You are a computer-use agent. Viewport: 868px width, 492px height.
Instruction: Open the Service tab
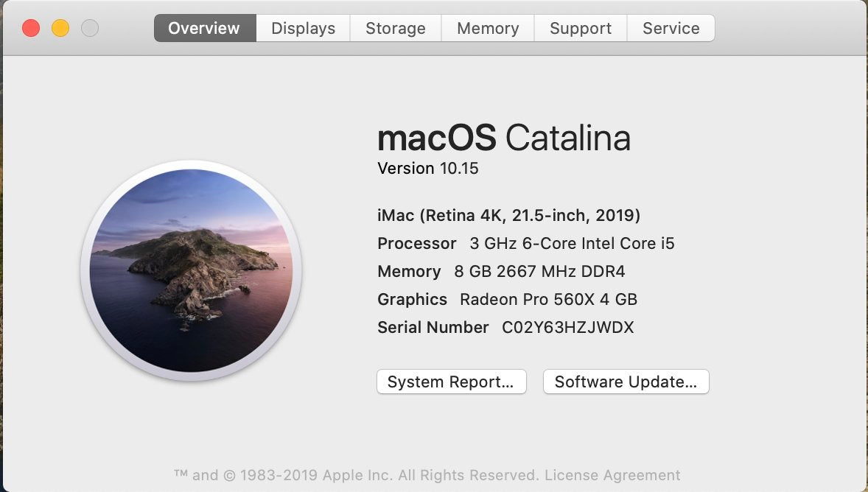[671, 28]
